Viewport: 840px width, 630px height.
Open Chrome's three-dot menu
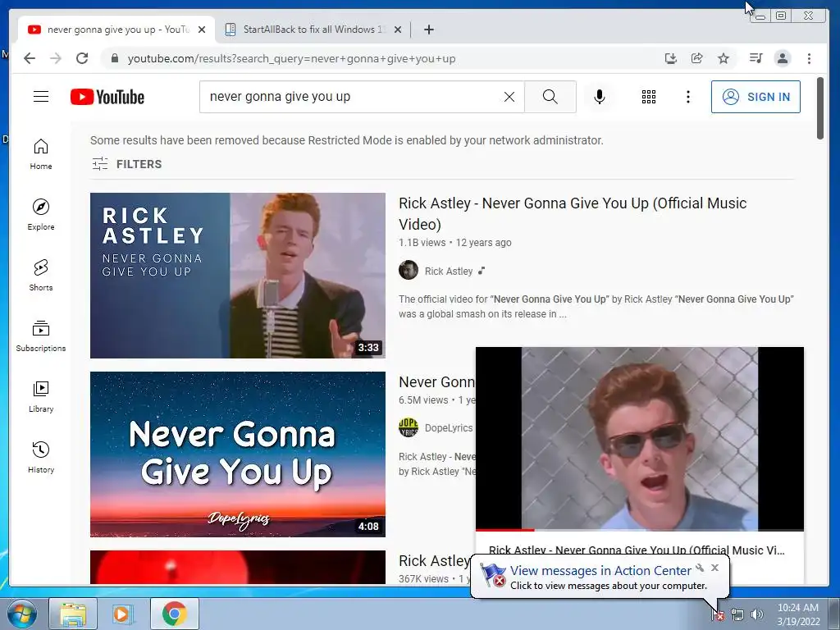(x=809, y=58)
